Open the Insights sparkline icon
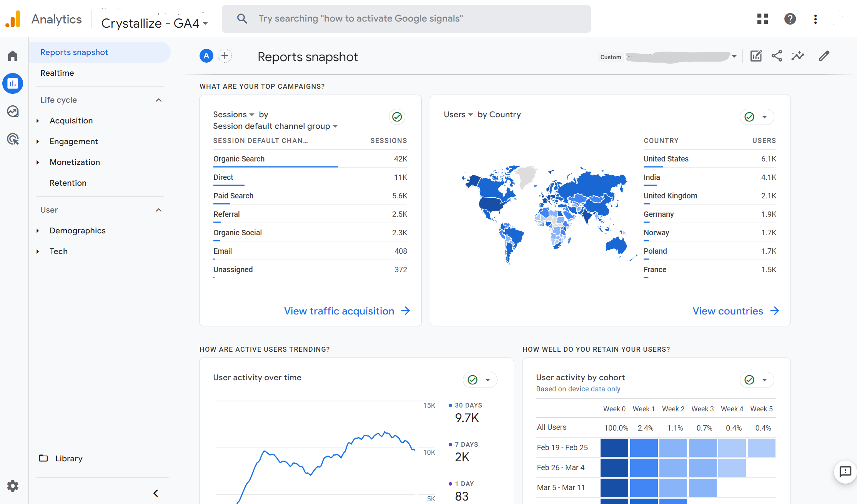The image size is (857, 504). [x=798, y=56]
